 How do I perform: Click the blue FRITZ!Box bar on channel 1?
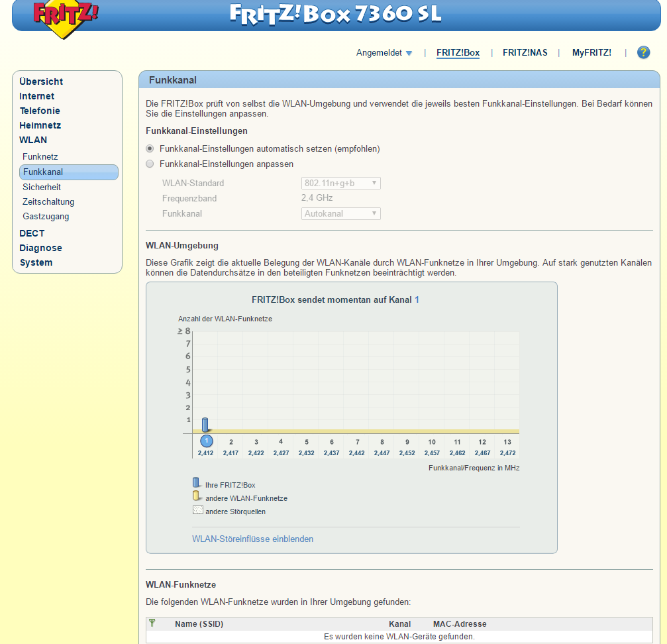(205, 425)
